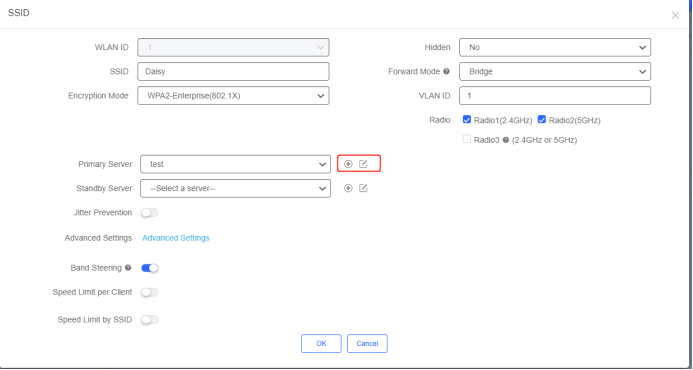The height and width of the screenshot is (370, 693).
Task: Close the SSID dialog
Action: tap(675, 15)
